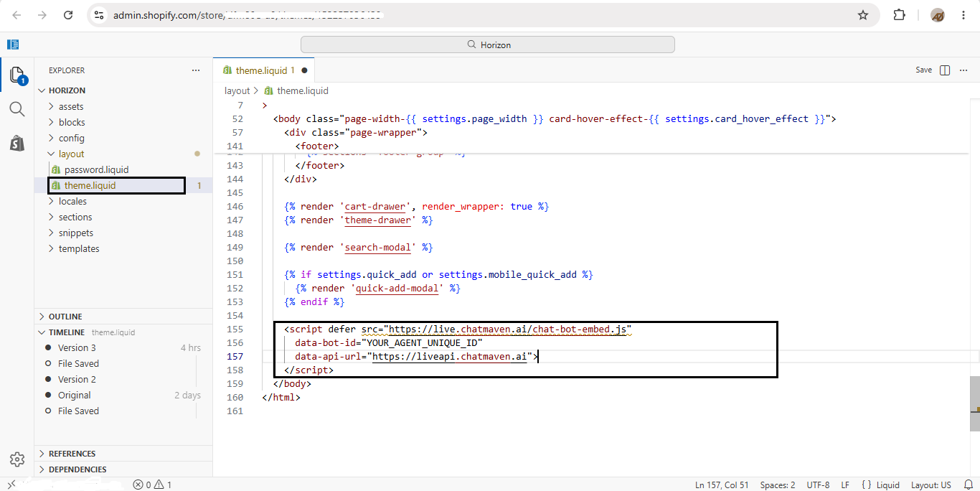
Task: Change indentation via Spaces: 2
Action: point(778,485)
